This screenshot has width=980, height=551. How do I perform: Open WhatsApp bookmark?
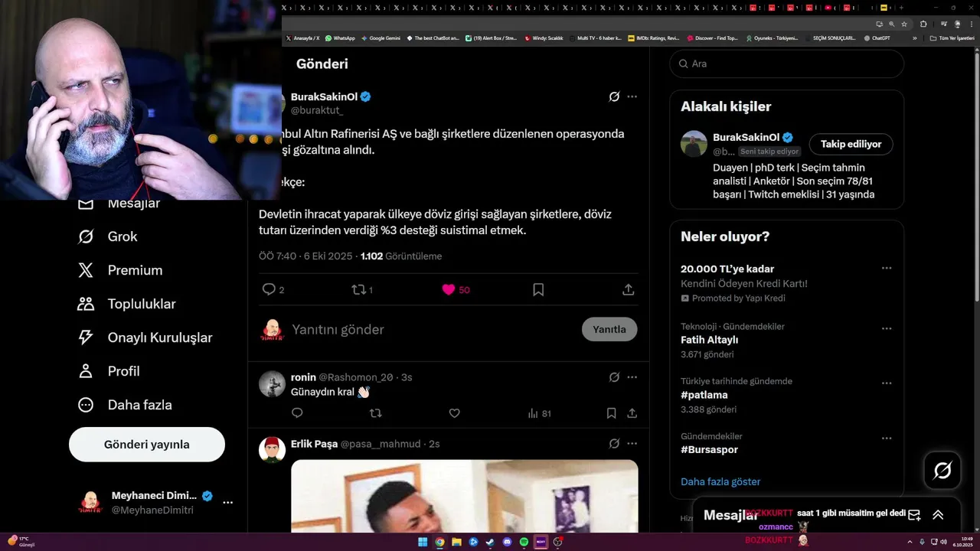tap(340, 37)
